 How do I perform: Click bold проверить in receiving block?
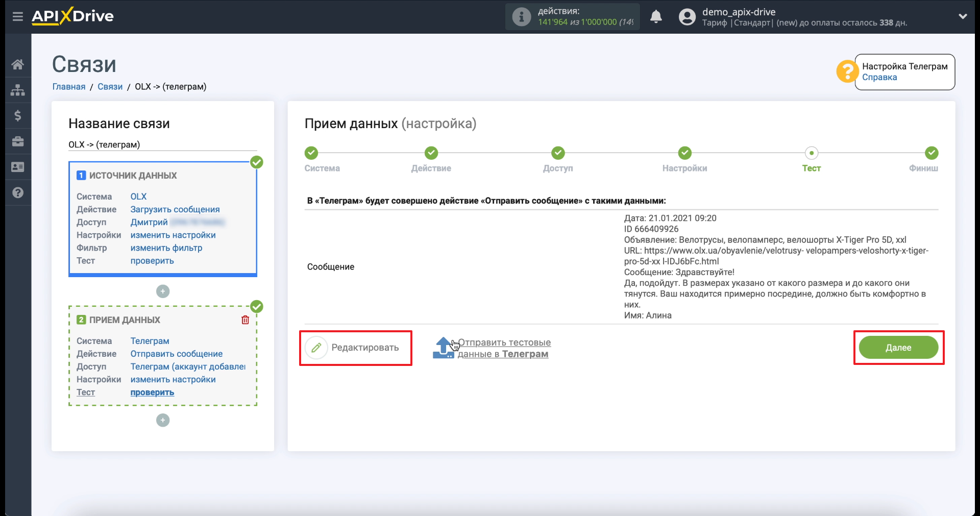point(152,392)
